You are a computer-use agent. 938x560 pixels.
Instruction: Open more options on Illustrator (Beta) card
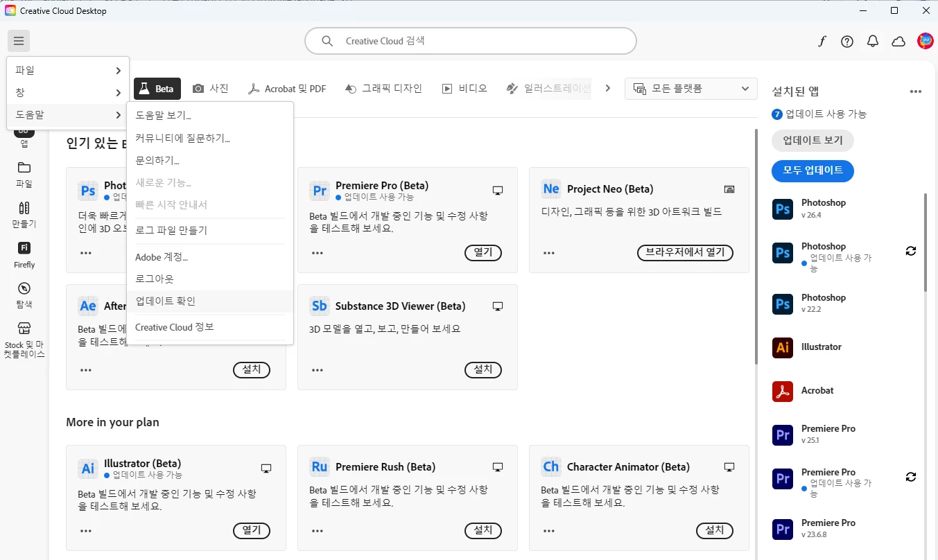tap(86, 531)
